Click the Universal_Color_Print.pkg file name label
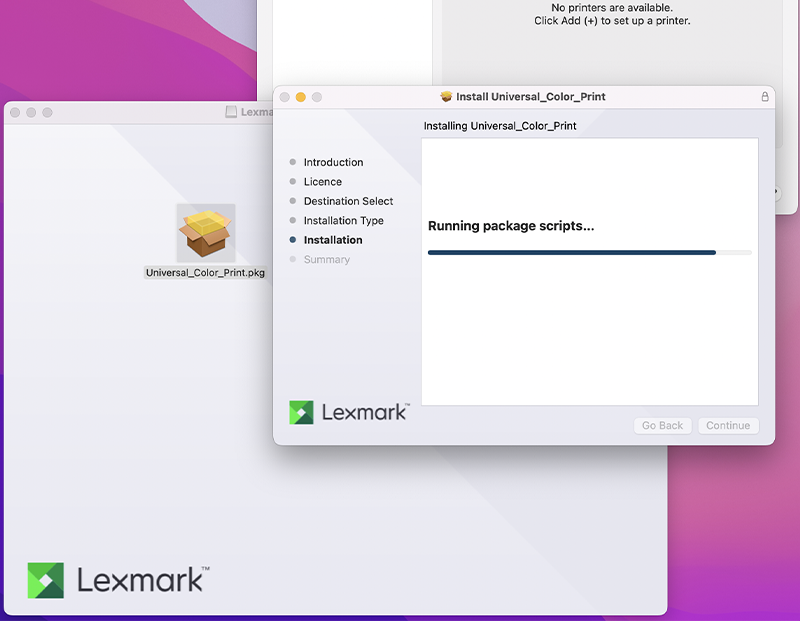800x621 pixels. pyautogui.click(x=205, y=272)
